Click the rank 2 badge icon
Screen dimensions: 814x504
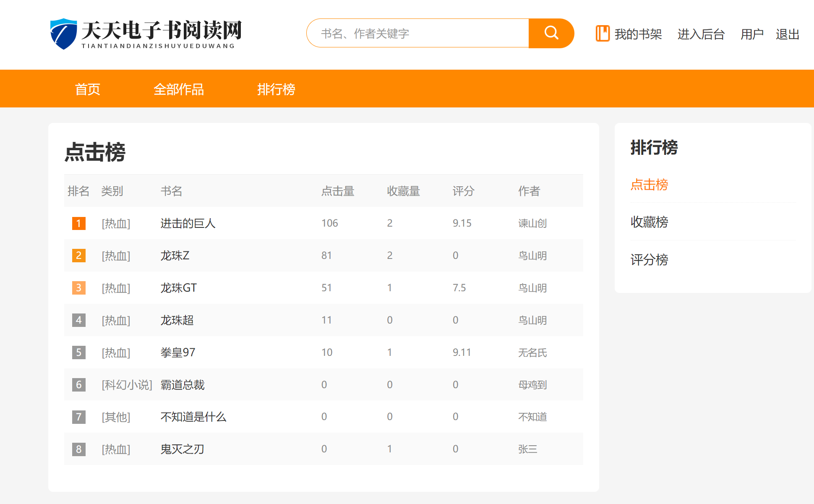pyautogui.click(x=79, y=256)
